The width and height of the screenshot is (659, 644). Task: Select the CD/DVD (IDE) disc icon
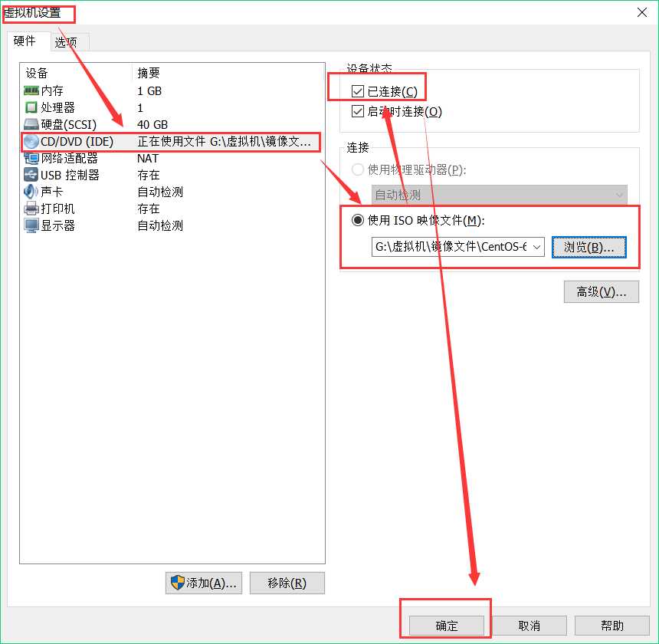(31, 141)
